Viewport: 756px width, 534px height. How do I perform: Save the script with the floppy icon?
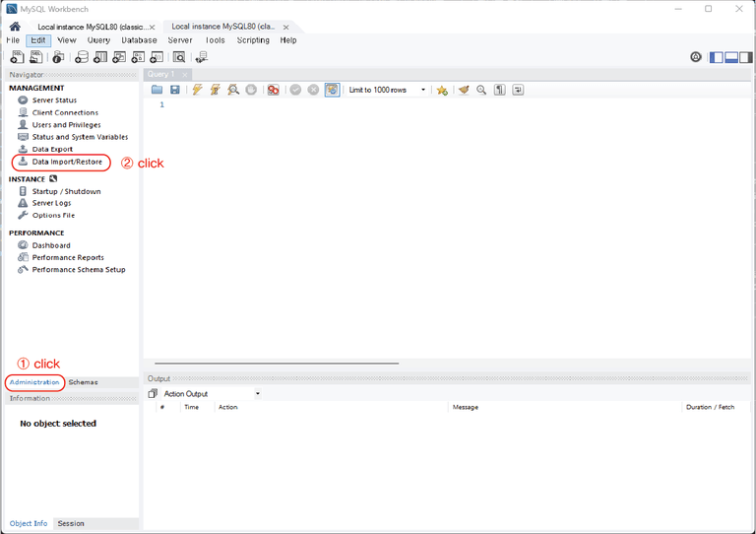pyautogui.click(x=175, y=90)
